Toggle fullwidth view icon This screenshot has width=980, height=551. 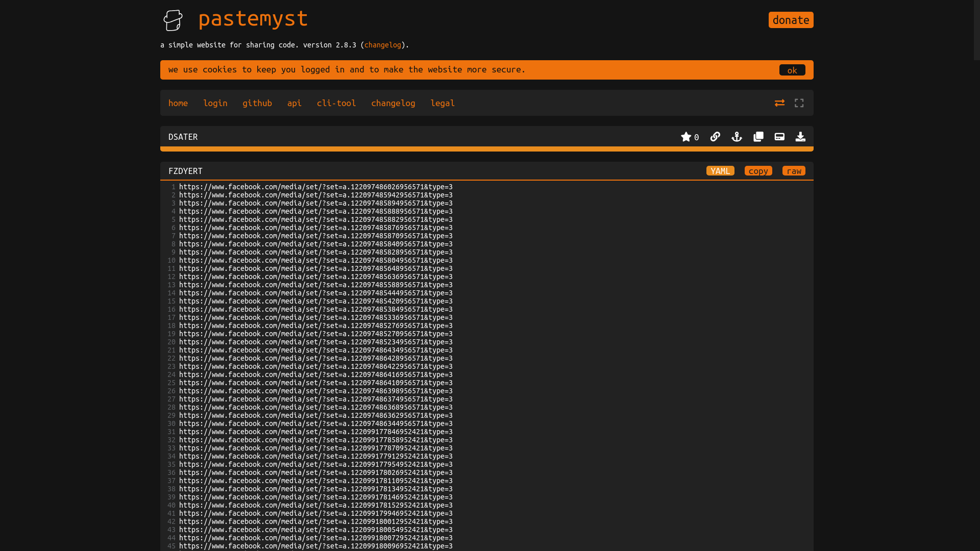(x=799, y=103)
